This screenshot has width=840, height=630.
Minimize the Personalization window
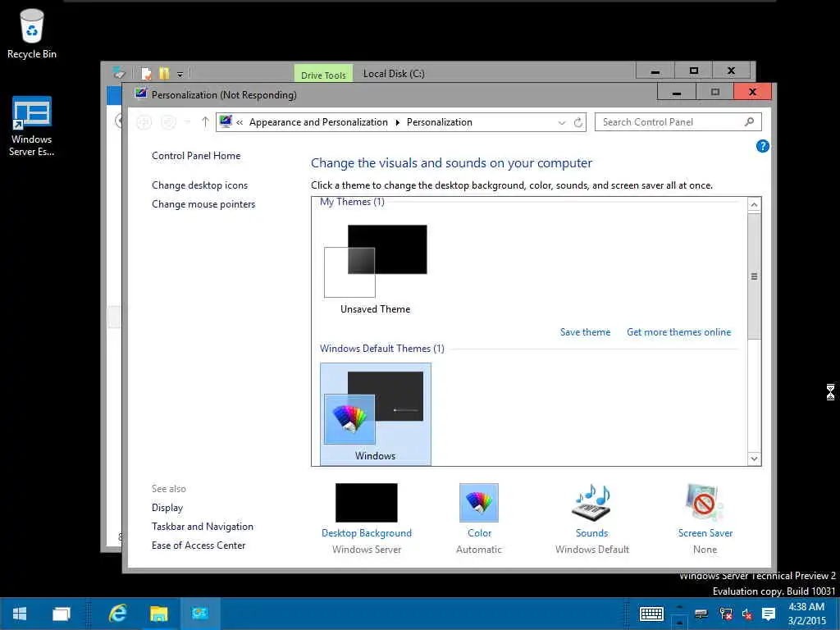(x=677, y=92)
